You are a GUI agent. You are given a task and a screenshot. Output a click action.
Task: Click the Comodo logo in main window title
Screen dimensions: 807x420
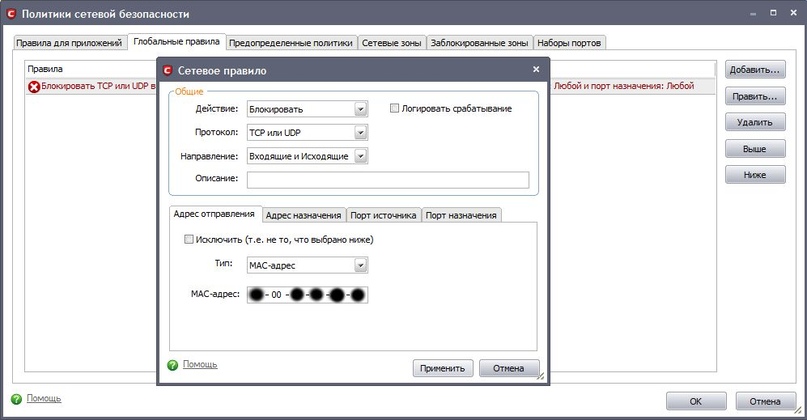coord(11,14)
